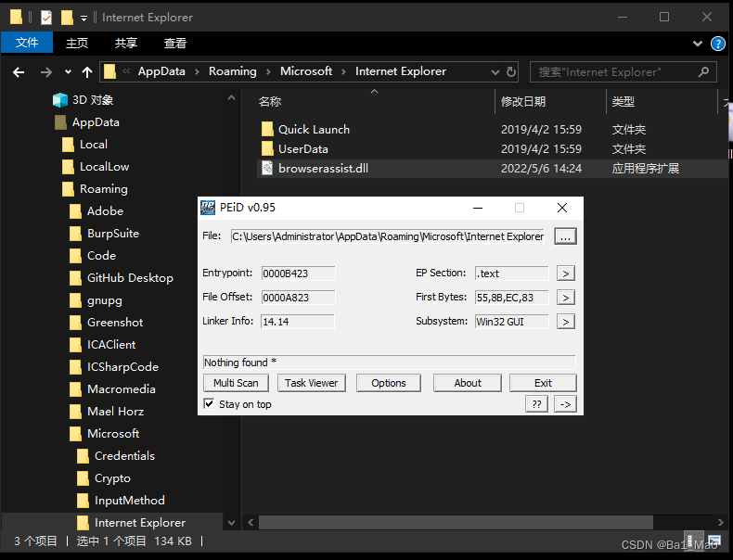
Task: Expand the address bar history dropdown
Action: (x=495, y=72)
